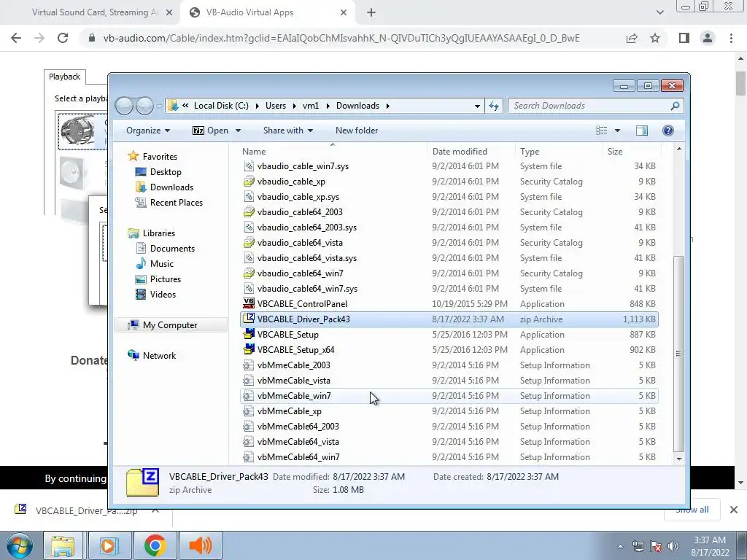Bookmark this page with star icon
Screen dimensions: 747x560
pos(655,38)
